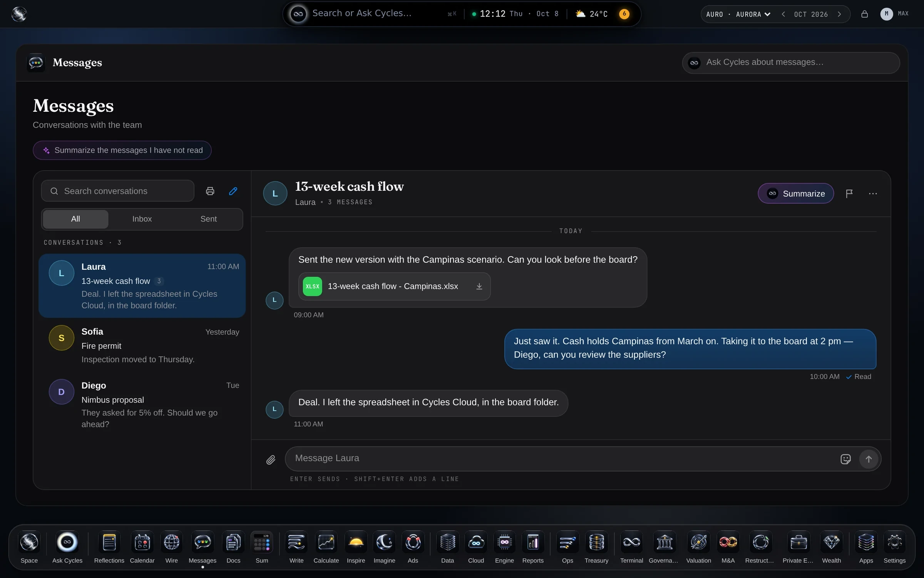
Task: Open the Cloud app in the dock
Action: [476, 548]
